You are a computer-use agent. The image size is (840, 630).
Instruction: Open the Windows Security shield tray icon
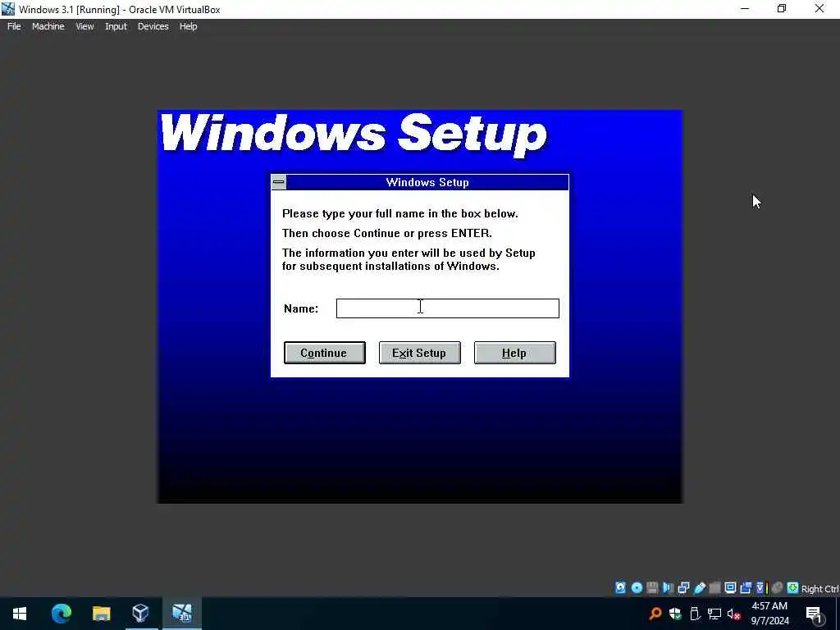(675, 614)
